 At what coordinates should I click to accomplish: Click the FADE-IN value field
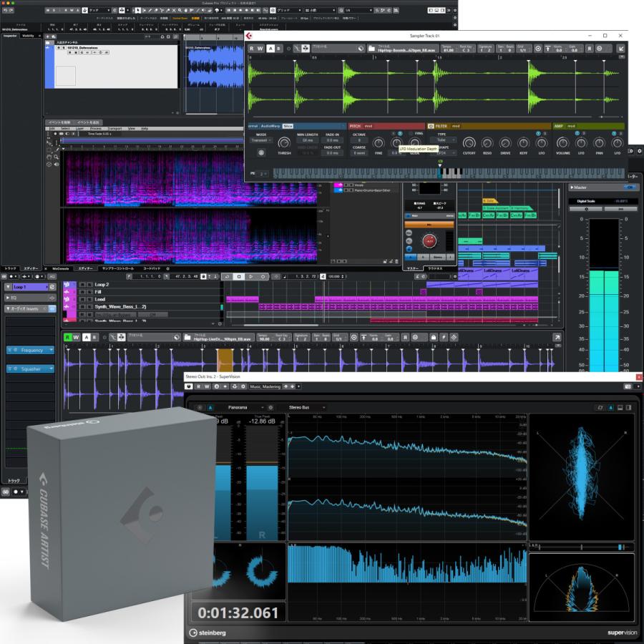tap(332, 140)
